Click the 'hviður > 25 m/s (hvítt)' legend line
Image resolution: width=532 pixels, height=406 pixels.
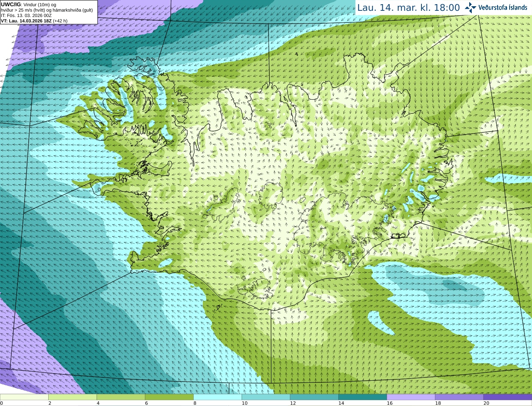tap(47, 10)
